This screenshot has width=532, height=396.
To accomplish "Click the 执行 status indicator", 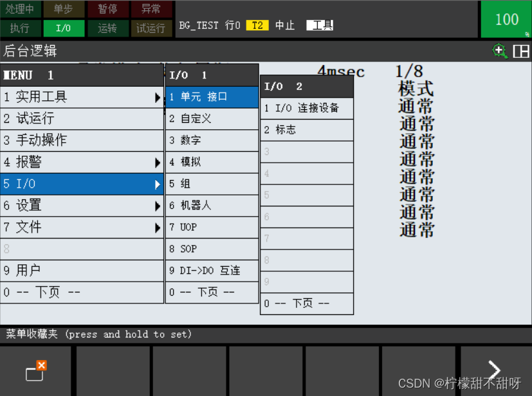I will coord(21,28).
